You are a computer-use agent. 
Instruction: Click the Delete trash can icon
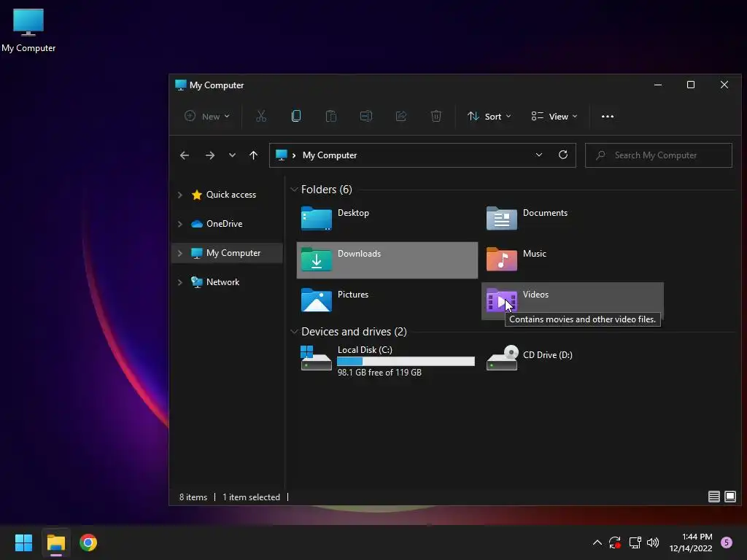coord(436,116)
